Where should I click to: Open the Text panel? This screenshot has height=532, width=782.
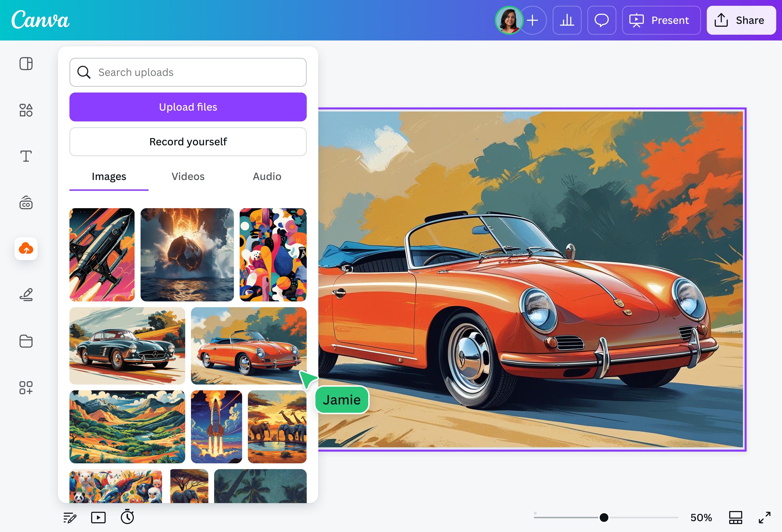point(26,156)
